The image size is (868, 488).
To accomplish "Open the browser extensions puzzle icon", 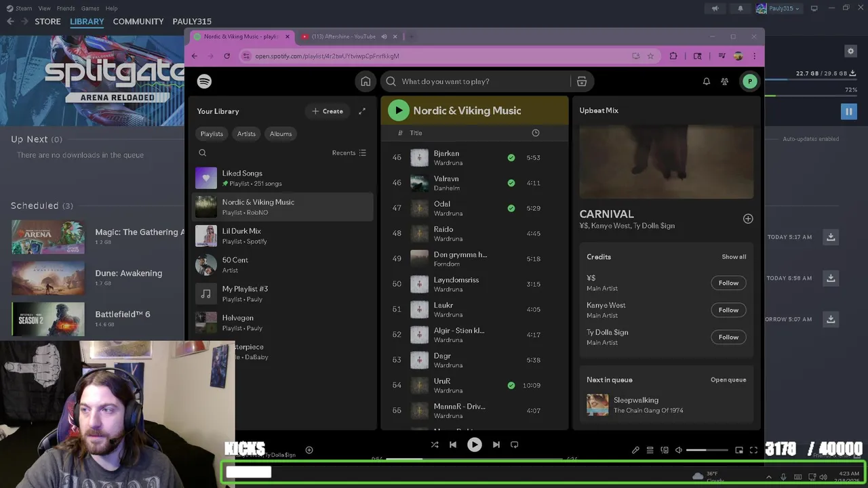I will [673, 56].
